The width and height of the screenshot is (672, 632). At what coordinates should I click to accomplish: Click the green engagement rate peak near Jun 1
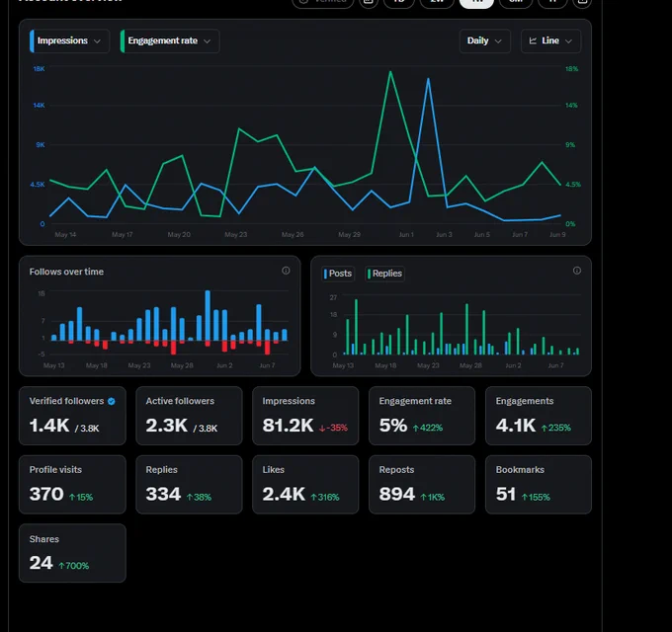(x=390, y=72)
